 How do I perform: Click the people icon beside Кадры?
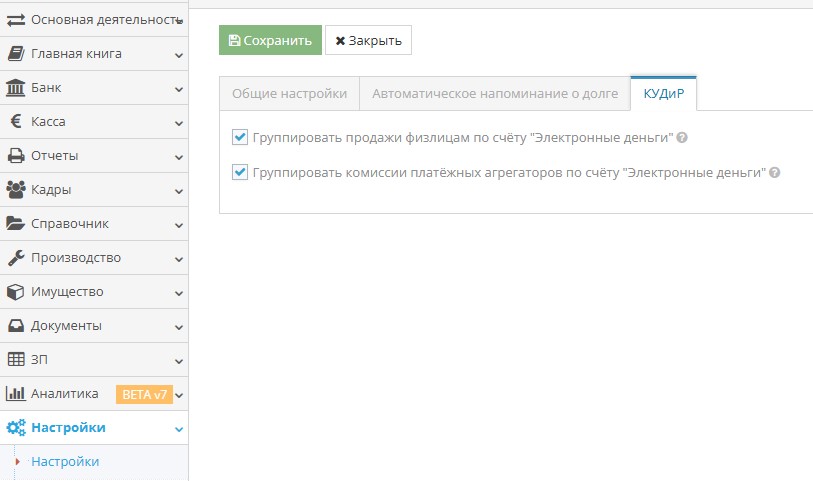[16, 190]
